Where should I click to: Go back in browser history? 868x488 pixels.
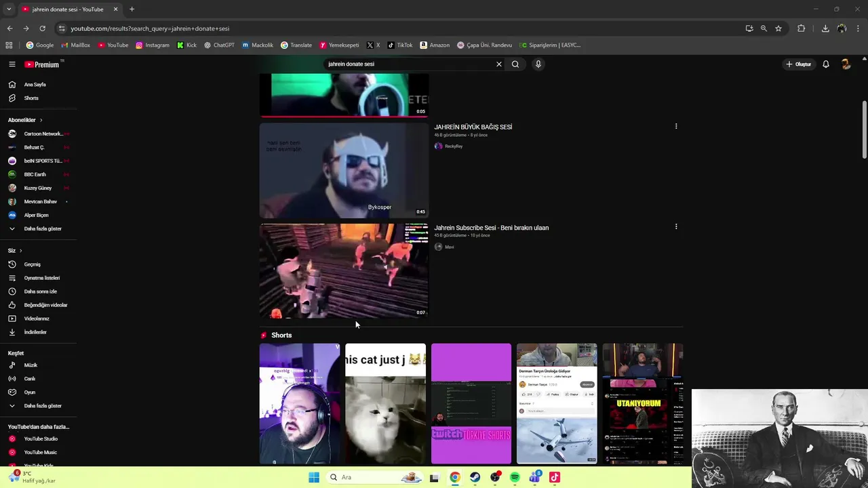(9, 28)
